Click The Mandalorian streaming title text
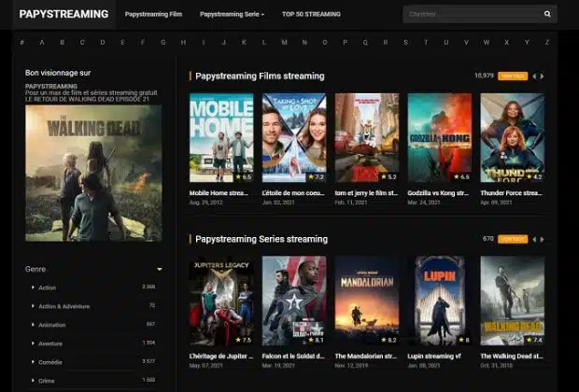The height and width of the screenshot is (392, 579). (x=365, y=357)
